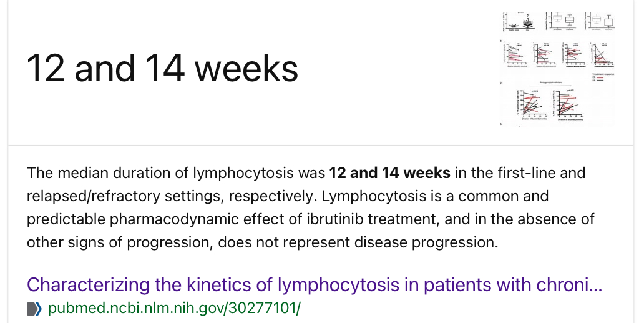The width and height of the screenshot is (644, 323).
Task: Click the pubmed.ncbi.nlm.nih.gov/30277101/ URL
Action: pos(174,308)
